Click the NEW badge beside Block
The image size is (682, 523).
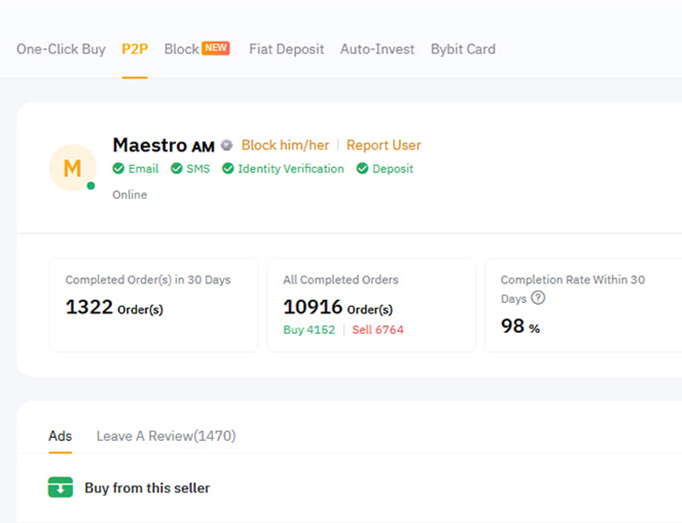(x=216, y=47)
